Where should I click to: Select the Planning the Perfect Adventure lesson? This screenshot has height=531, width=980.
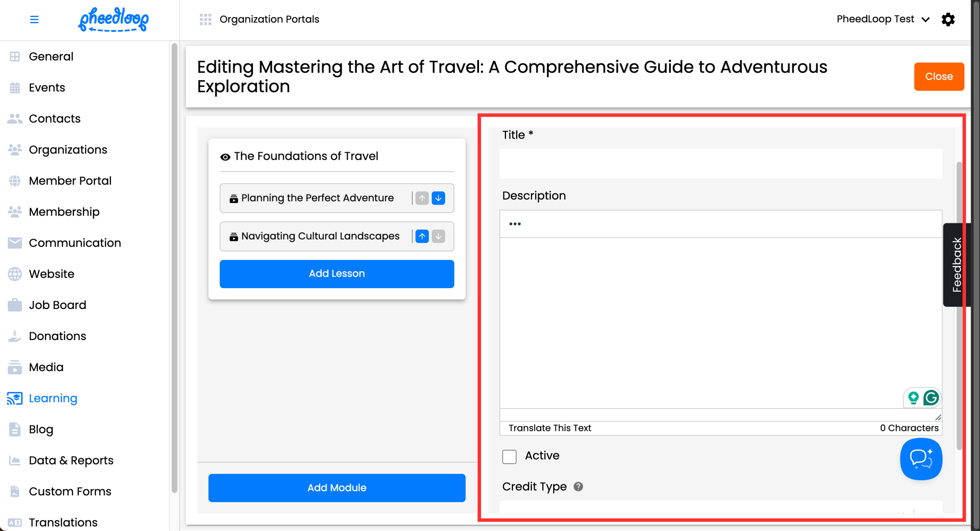pos(317,198)
